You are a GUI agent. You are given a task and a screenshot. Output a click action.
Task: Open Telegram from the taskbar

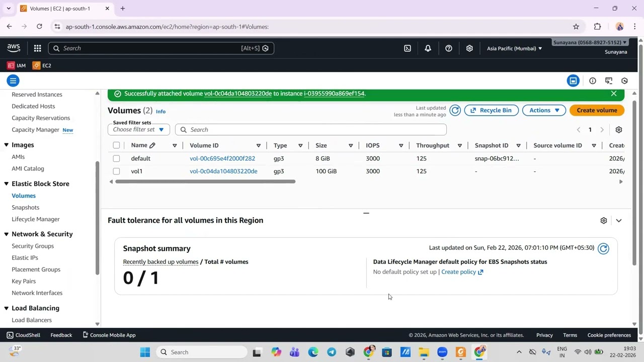tap(332, 352)
